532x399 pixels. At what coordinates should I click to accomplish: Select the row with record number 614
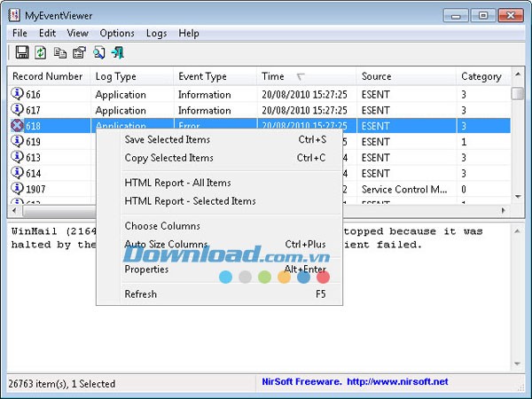click(x=259, y=174)
